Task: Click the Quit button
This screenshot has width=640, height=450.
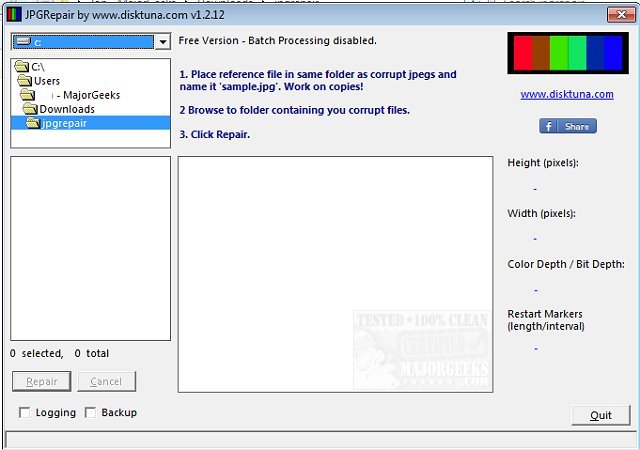Action: pyautogui.click(x=601, y=415)
